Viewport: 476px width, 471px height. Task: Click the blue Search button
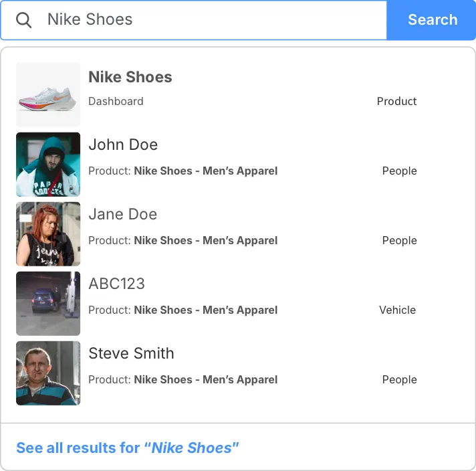(431, 20)
